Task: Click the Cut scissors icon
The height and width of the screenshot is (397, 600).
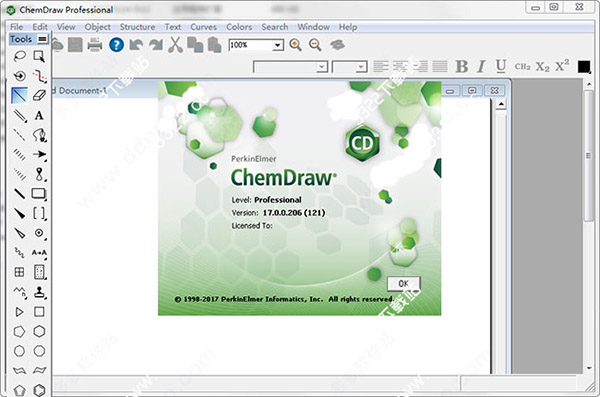Action: click(175, 45)
